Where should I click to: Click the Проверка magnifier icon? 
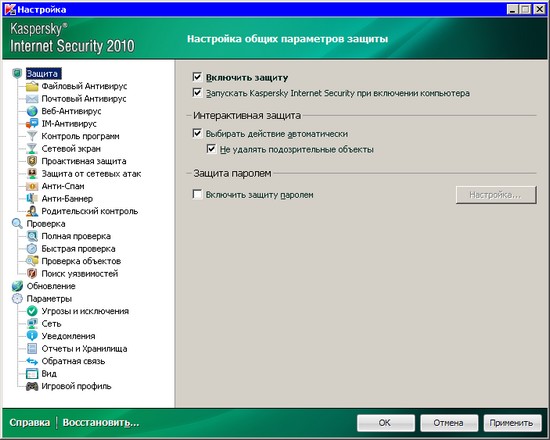coord(17,224)
